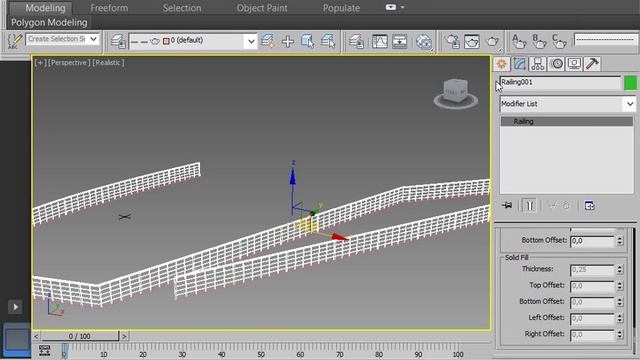The image size is (640, 360).
Task: Click the Thickness spinner arrows
Action: (620, 270)
